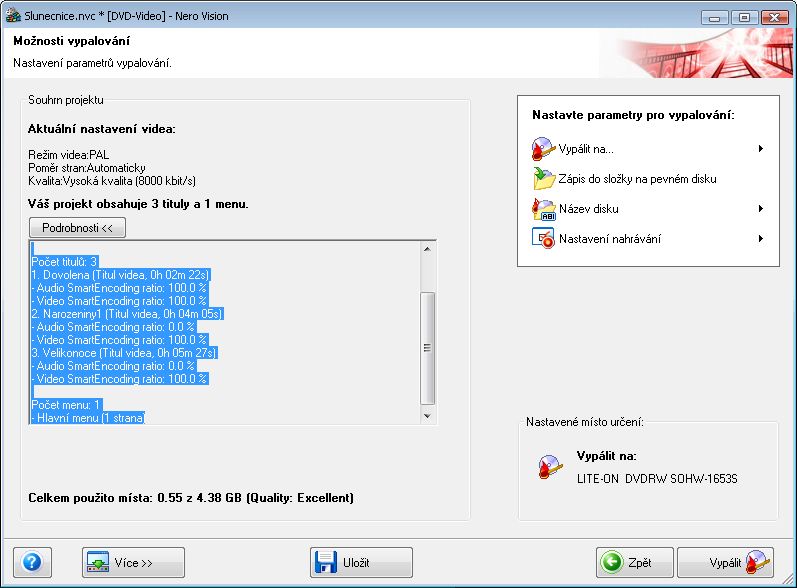Close the Nero Vision window
This screenshot has height=588, width=797.
774,18
